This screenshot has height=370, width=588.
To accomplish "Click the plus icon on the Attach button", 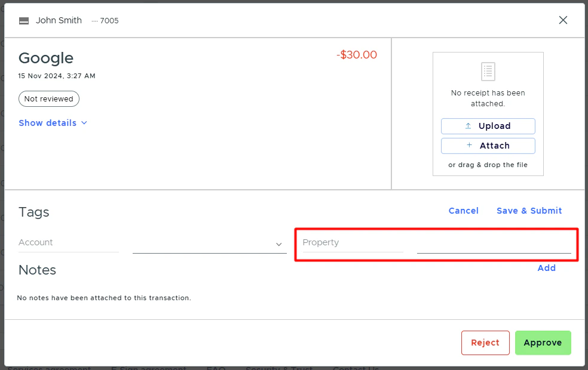I will [x=470, y=146].
